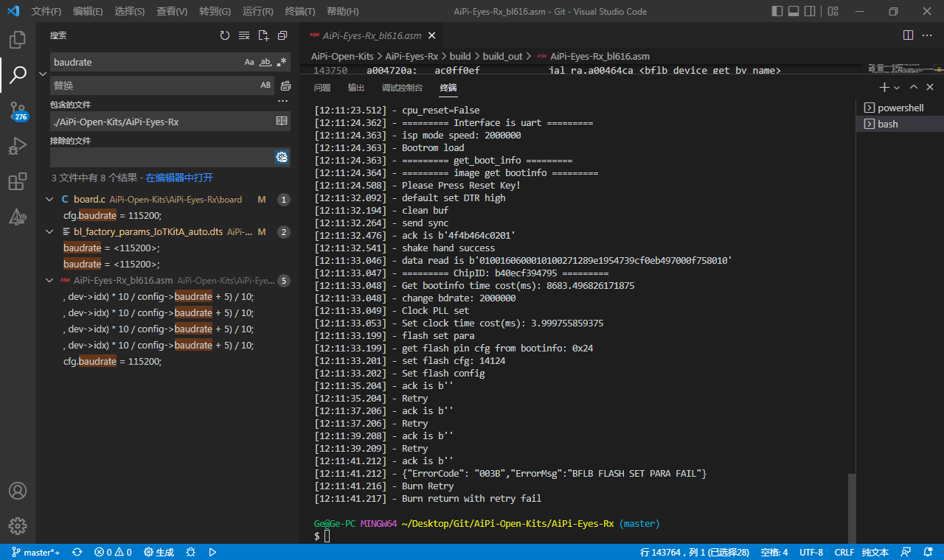Refresh the search results
The image size is (944, 560).
(225, 35)
